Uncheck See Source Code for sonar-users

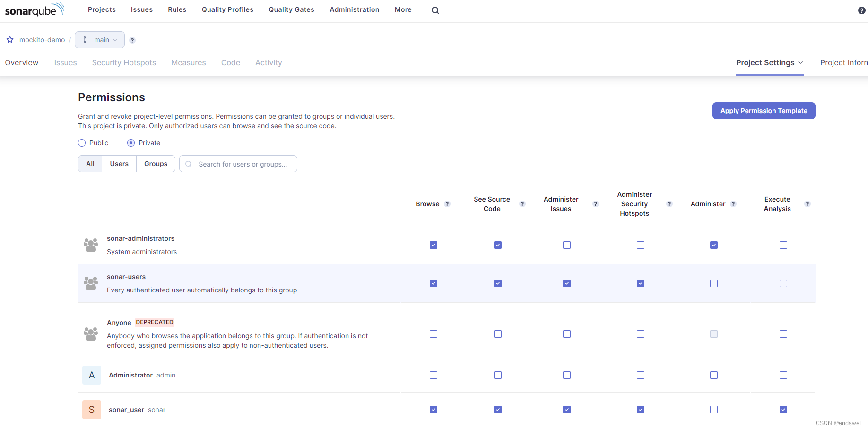pos(498,283)
